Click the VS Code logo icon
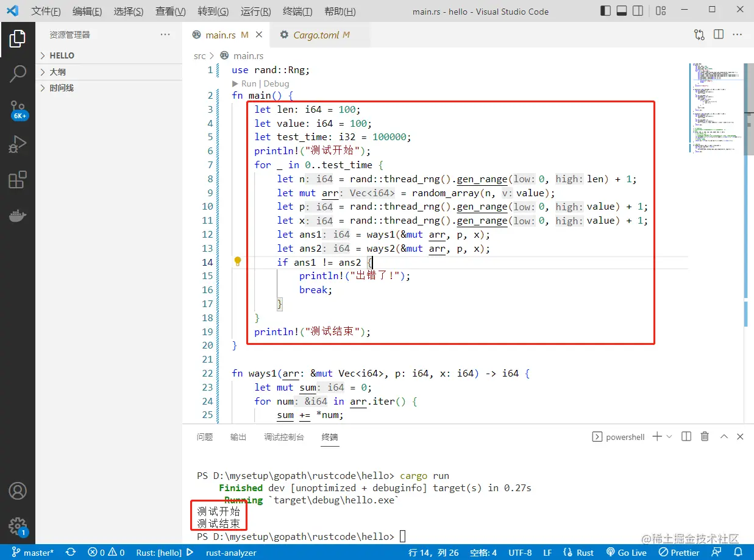This screenshot has width=754, height=560. coord(12,11)
